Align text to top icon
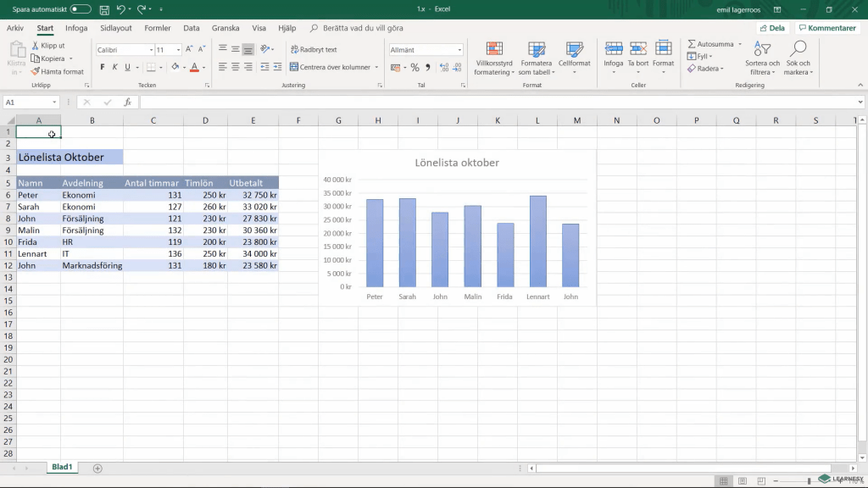Viewport: 868px width, 488px height. 223,49
